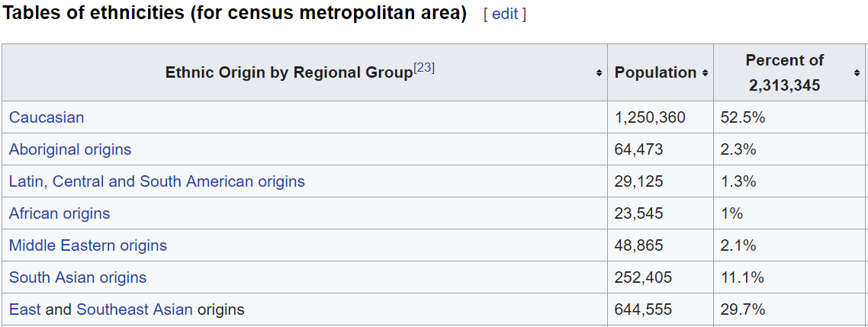This screenshot has width=868, height=327.
Task: Open the Southeast Asian link
Action: coord(134,309)
